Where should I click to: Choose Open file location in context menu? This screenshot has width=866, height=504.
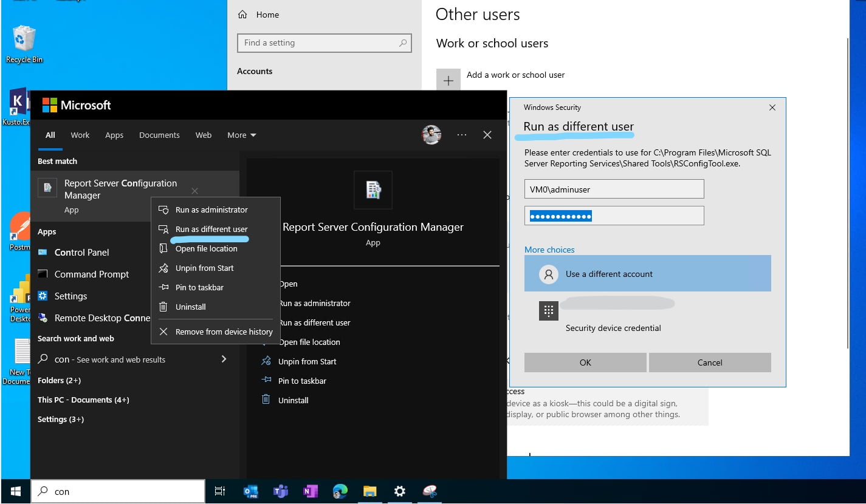[216, 248]
